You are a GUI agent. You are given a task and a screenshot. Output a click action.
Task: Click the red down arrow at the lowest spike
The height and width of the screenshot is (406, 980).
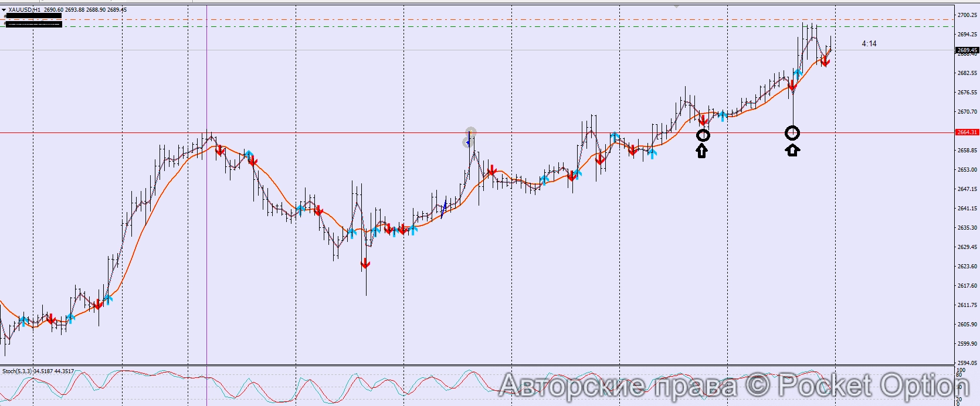365,264
